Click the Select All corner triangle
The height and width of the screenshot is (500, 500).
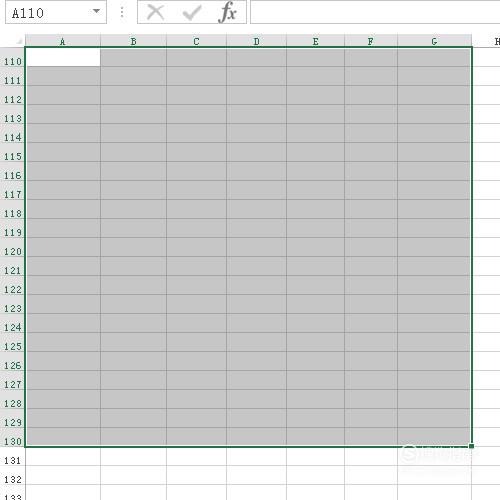19,41
